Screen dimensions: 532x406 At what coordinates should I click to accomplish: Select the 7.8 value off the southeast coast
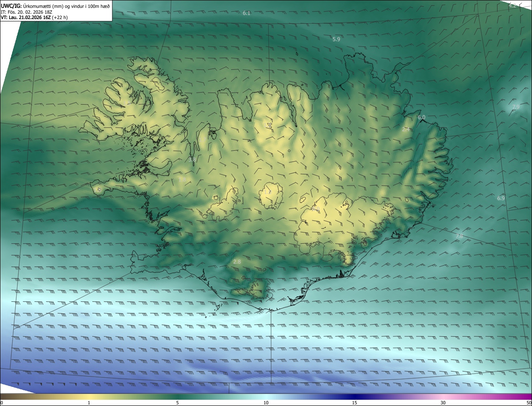click(459, 236)
